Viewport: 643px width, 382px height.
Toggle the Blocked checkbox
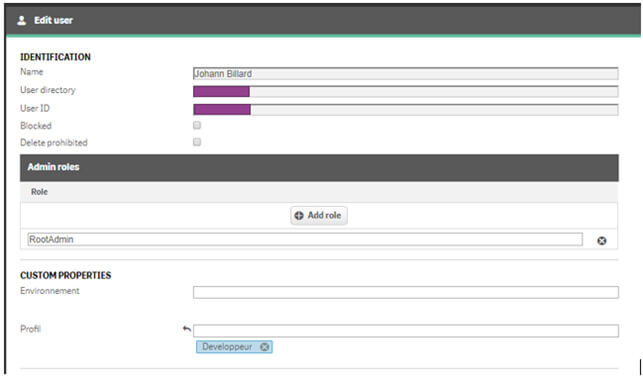[197, 125]
